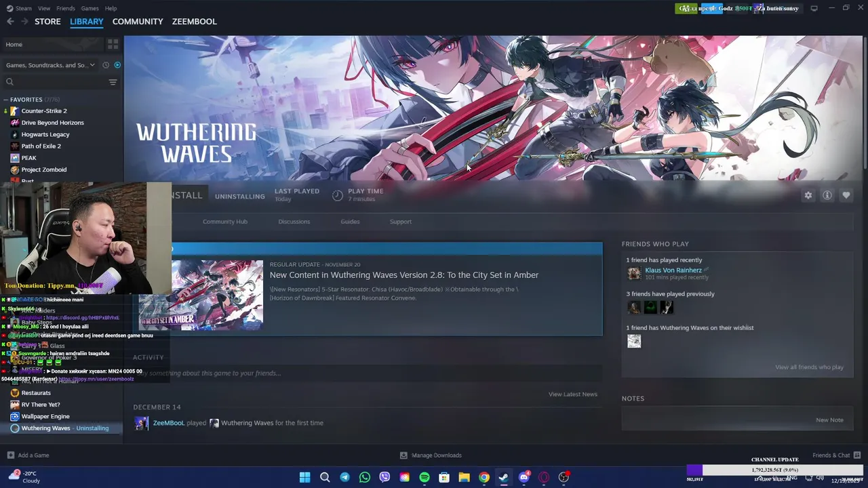Open Google Chrome from taskbar
Screen dimensions: 868x488
point(484,477)
